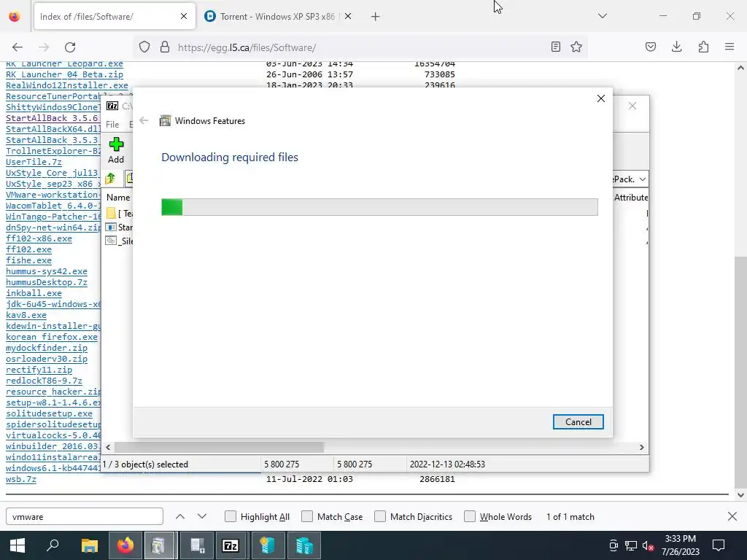The image size is (747, 560).
Task: Click the network tray icon
Action: 631,545
